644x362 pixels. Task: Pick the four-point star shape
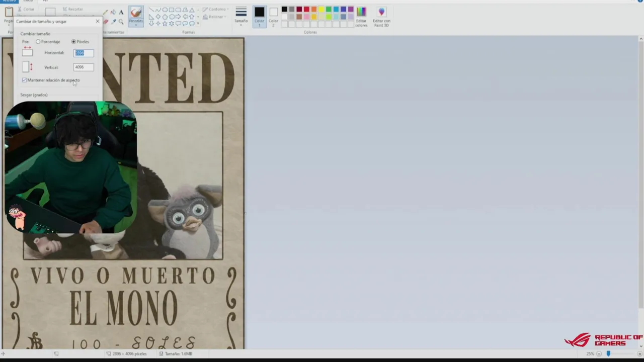click(158, 24)
